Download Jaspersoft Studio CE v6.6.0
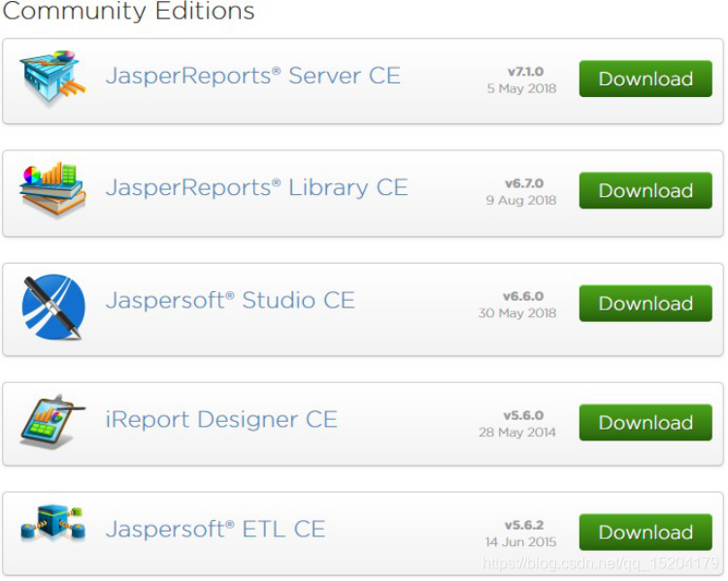The height and width of the screenshot is (581, 728). click(645, 303)
